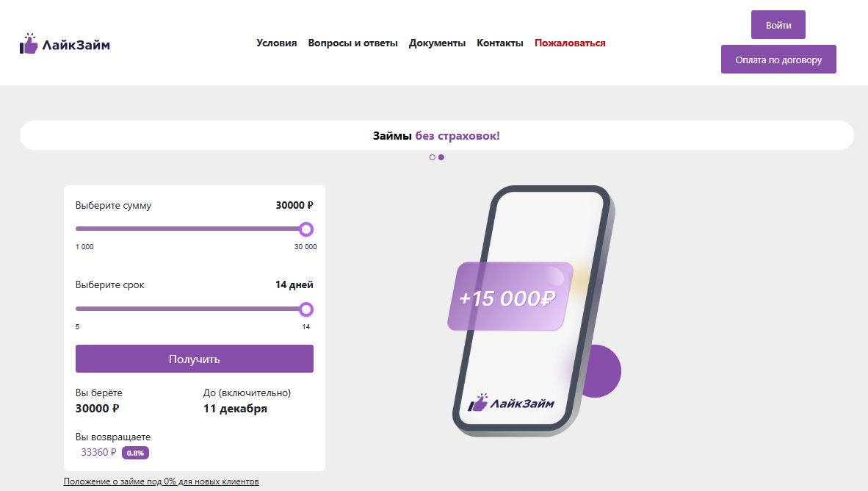This screenshot has width=868, height=491.
Task: Click the loan amount slider handle
Action: point(306,229)
